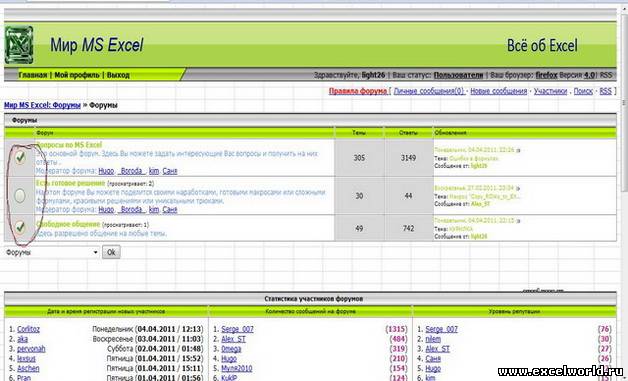The height and width of the screenshot is (381, 628).
Task: Click the arrow icon after the 27.03.2011 date
Action: (518, 188)
